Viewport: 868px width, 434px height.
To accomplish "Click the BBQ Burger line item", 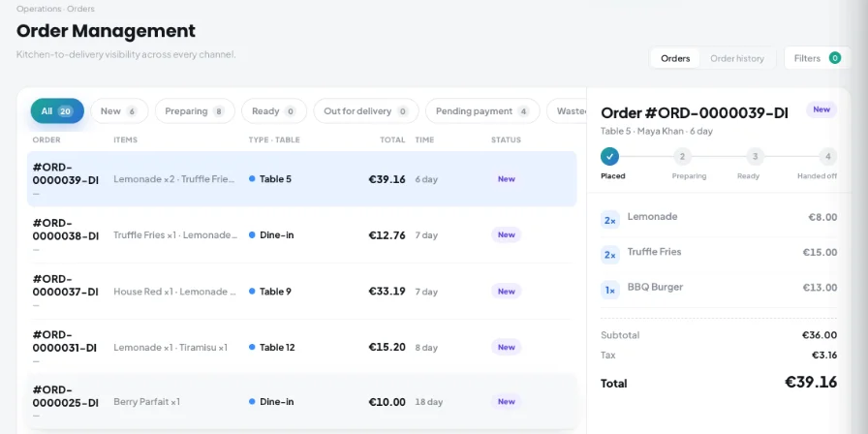I will tap(719, 290).
